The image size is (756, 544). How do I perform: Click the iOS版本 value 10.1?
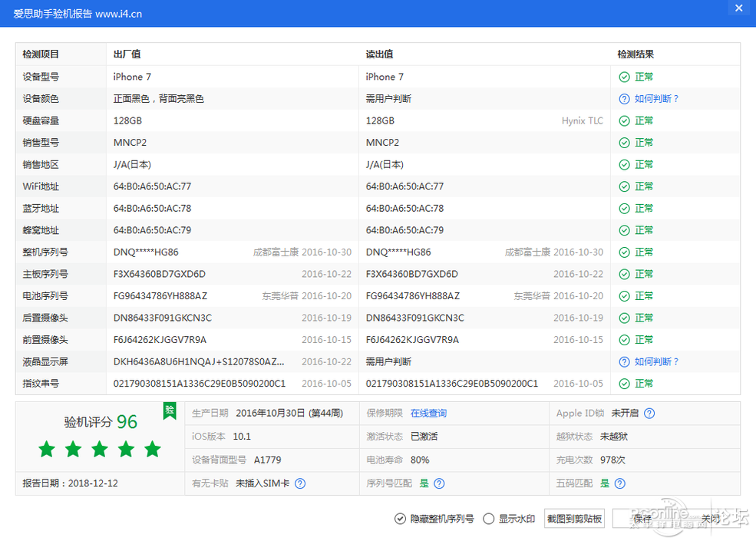242,437
